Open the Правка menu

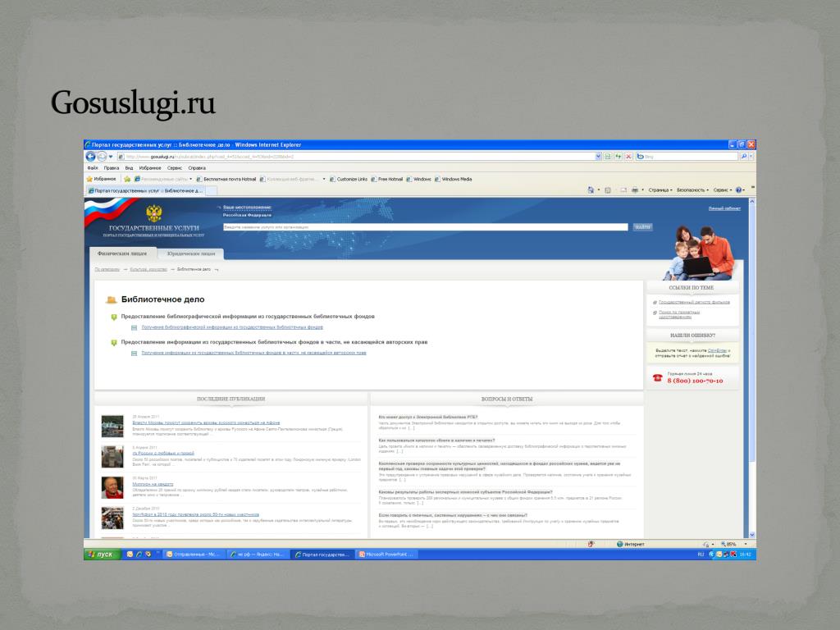(x=112, y=167)
